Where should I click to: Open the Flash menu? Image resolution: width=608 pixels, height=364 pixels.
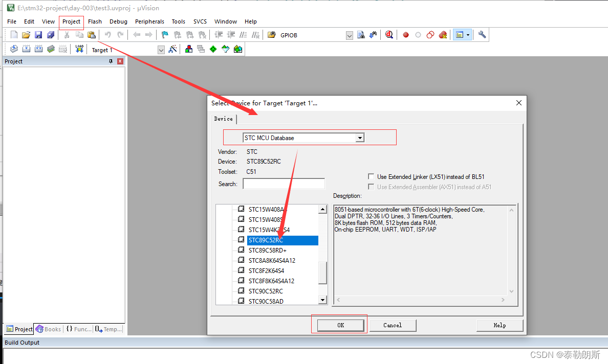pos(95,21)
